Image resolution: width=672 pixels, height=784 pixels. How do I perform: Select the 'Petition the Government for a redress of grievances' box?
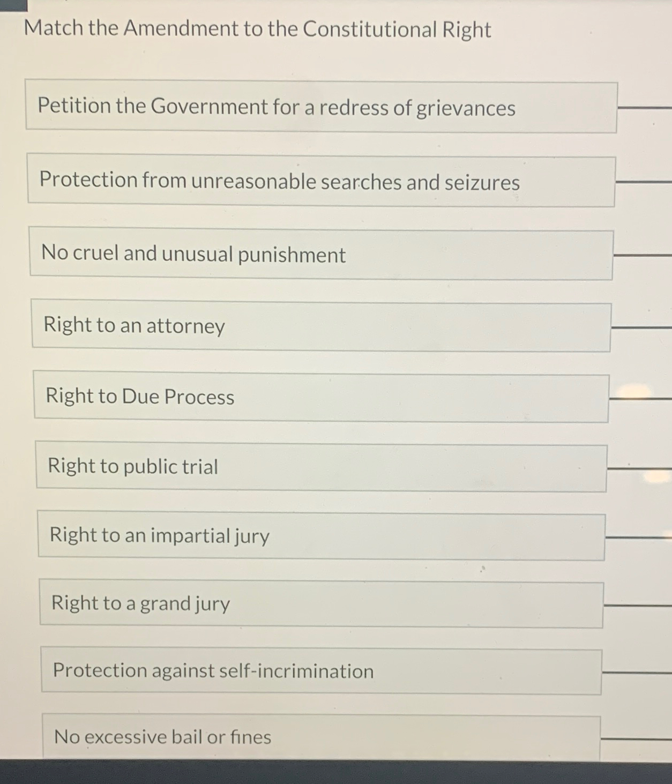(322, 107)
